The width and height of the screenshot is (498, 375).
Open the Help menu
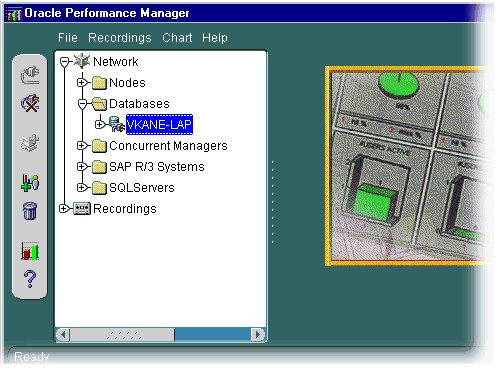point(215,38)
